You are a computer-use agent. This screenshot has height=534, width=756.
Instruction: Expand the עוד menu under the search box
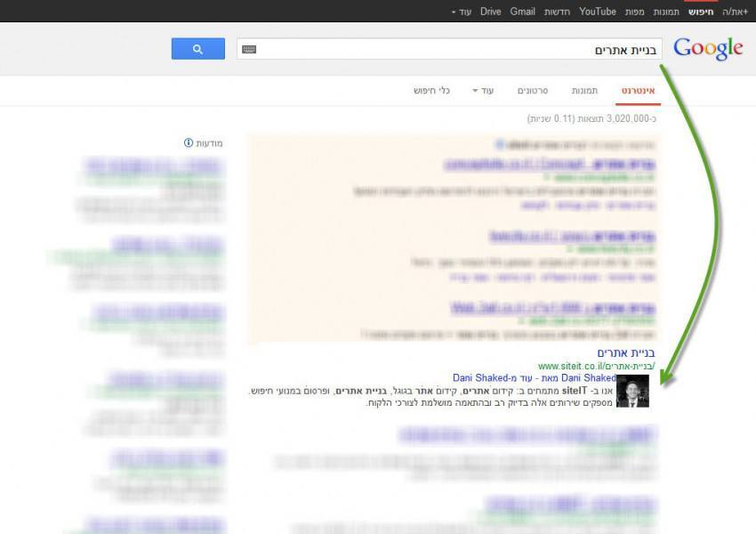(483, 91)
